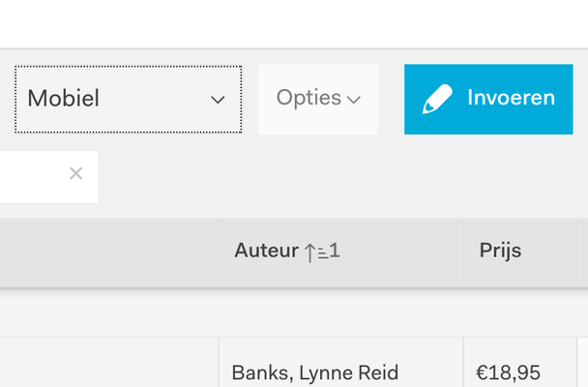This screenshot has width=588, height=387.
Task: Clear the search field with the X
Action: click(x=76, y=173)
